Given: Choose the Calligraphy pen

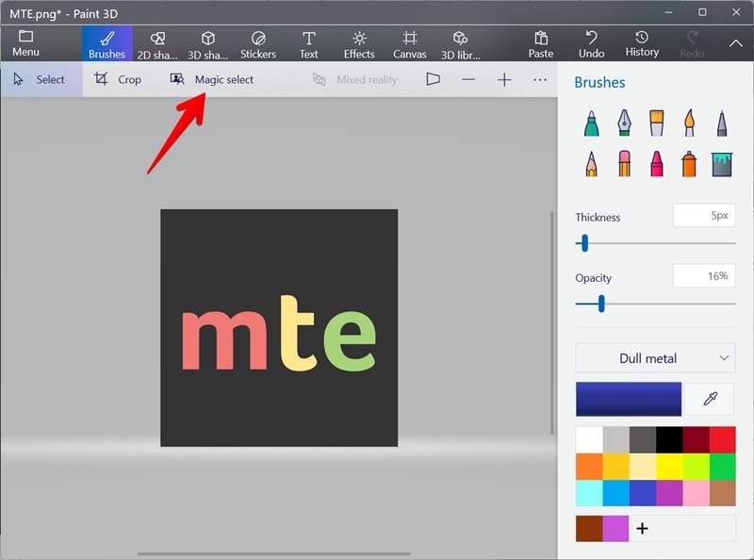Looking at the screenshot, I should click(625, 124).
